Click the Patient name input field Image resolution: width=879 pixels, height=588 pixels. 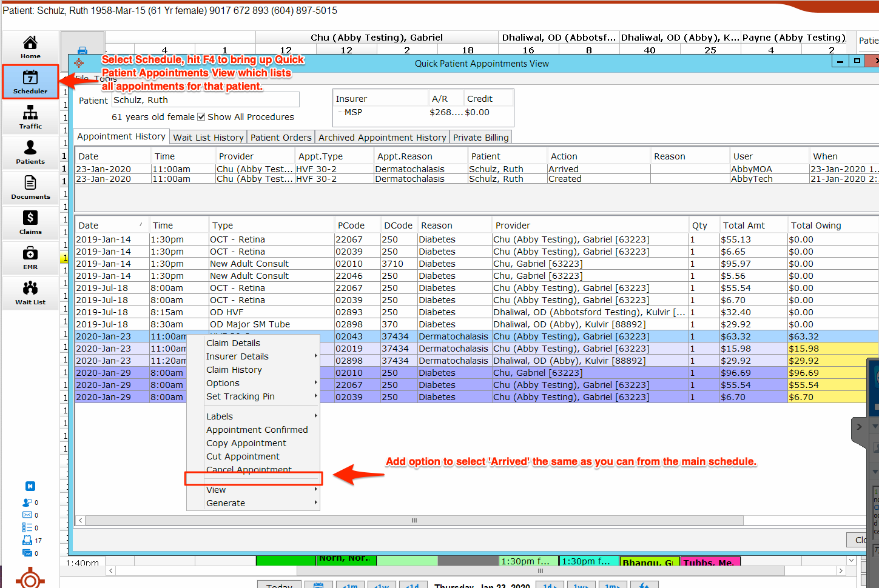205,100
